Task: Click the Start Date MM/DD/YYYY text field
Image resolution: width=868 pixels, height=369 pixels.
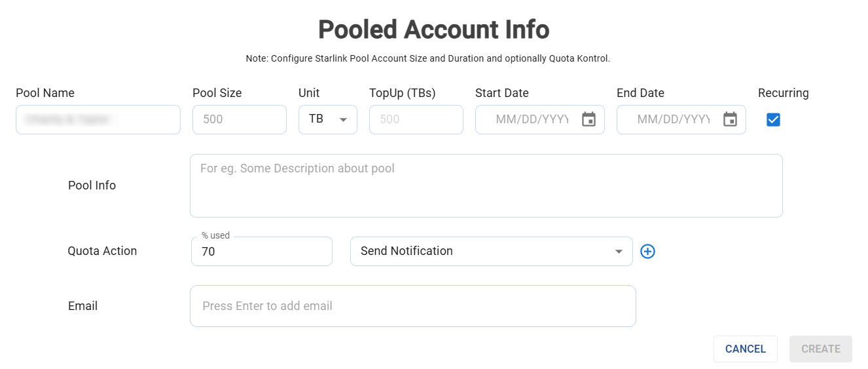Action: coord(530,119)
